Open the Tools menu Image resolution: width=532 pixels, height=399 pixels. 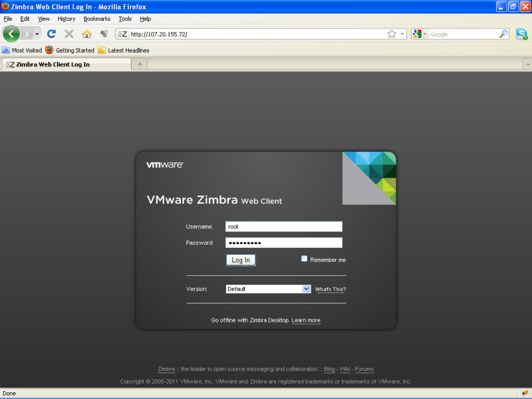pos(125,19)
